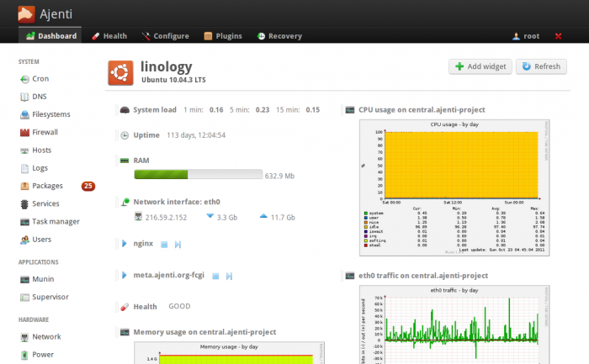Open the Munin application page
The height and width of the screenshot is (364, 589).
(x=42, y=278)
